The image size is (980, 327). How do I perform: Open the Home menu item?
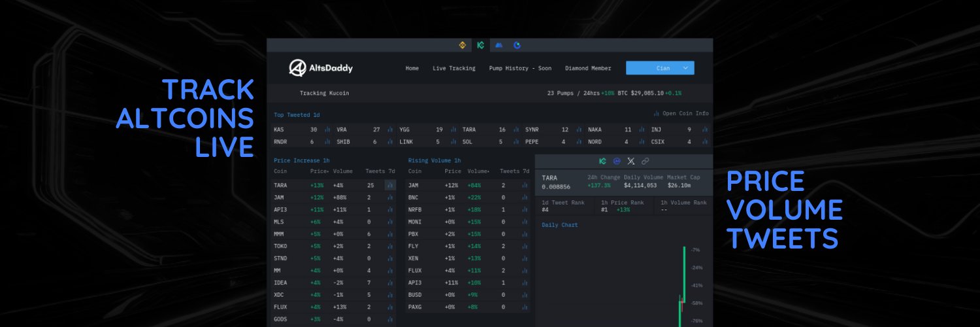click(x=412, y=68)
